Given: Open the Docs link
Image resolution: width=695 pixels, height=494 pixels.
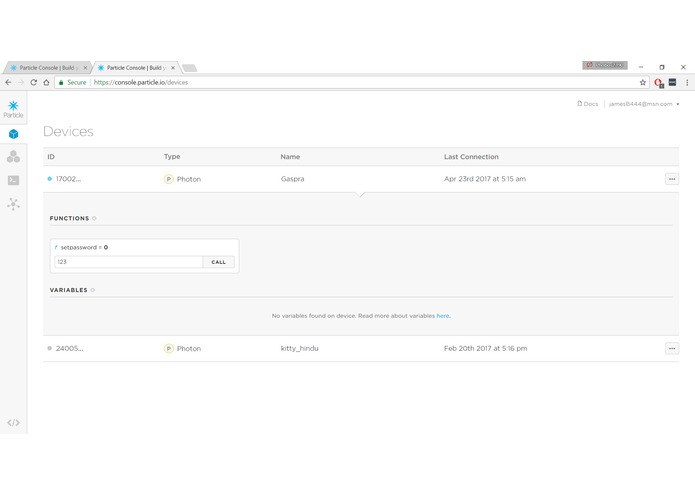Looking at the screenshot, I should coord(588,104).
